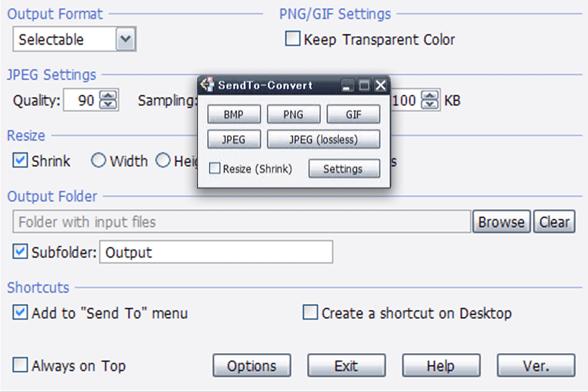
Task: Click the Subfolder name input field
Action: click(216, 252)
